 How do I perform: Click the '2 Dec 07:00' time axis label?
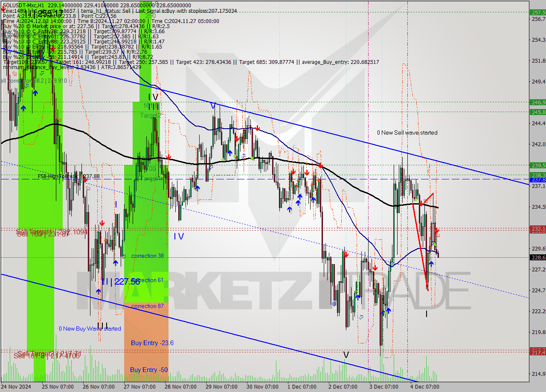click(x=343, y=387)
